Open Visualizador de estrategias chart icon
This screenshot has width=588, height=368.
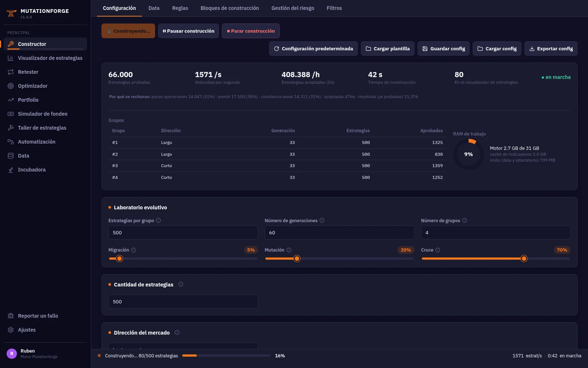[11, 58]
